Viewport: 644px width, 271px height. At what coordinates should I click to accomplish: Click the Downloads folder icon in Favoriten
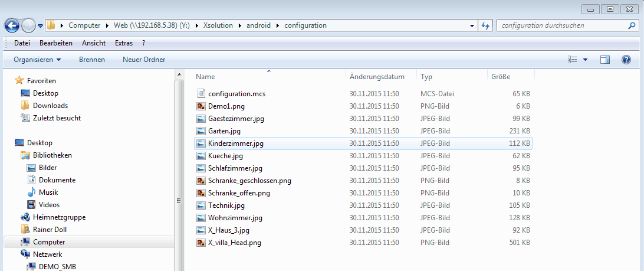point(25,106)
